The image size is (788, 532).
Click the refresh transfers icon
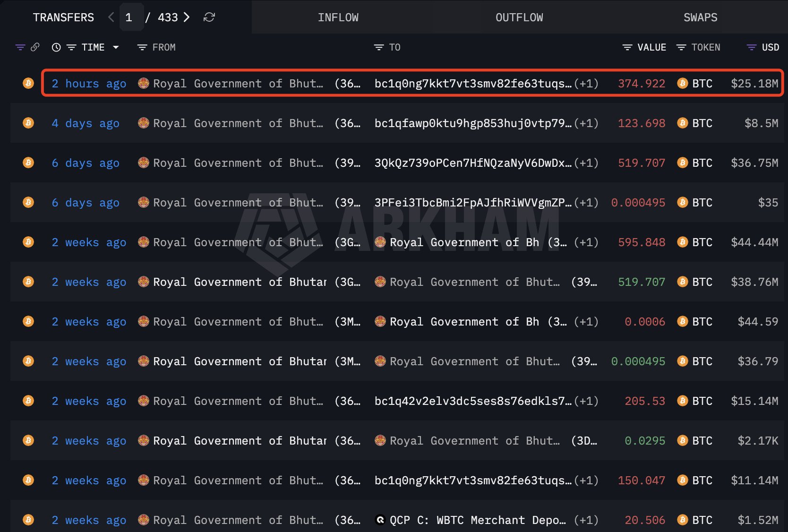tap(209, 17)
